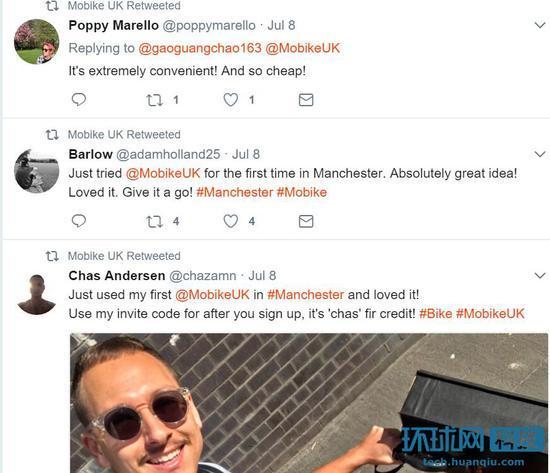View Chas Andersen's profile avatar
Image resolution: width=550 pixels, height=473 pixels.
tap(36, 294)
